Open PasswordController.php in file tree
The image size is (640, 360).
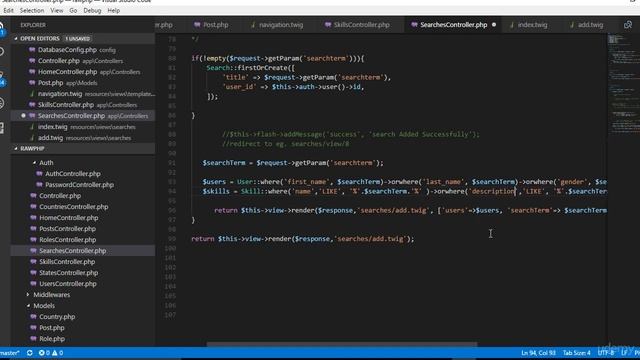pyautogui.click(x=82, y=184)
